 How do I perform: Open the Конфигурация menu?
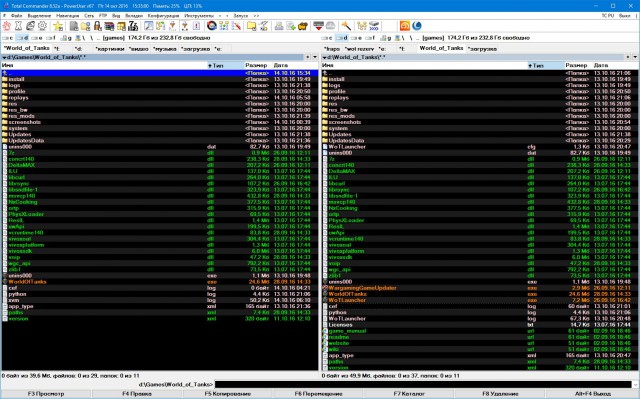point(163,16)
